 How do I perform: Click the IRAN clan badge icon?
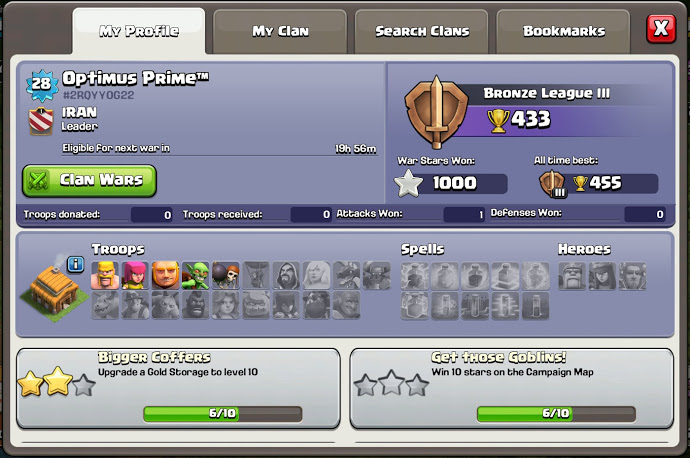click(x=41, y=121)
